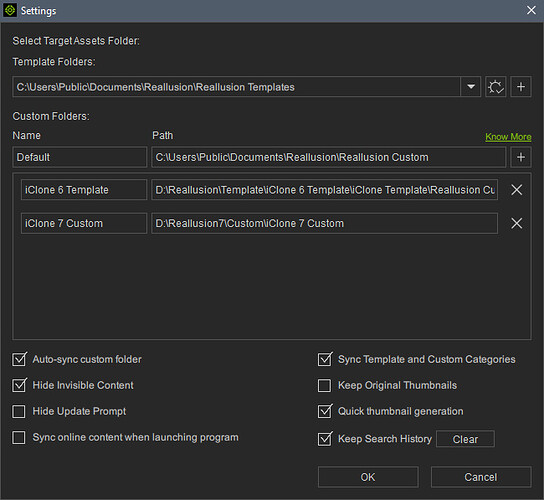Screen dimensions: 544x500
Task: Toggle Auto-sync custom folder checkbox
Action: click(19, 359)
